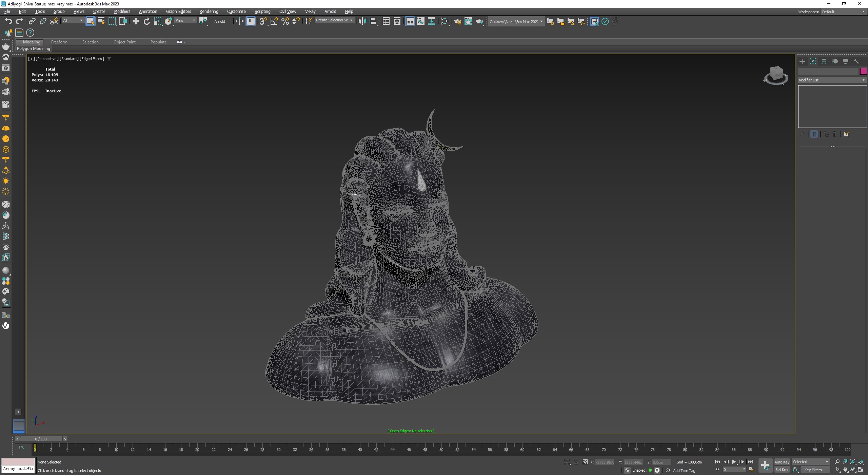Click the Align tool icon
Viewport: 868px width, 475px height.
(x=373, y=21)
